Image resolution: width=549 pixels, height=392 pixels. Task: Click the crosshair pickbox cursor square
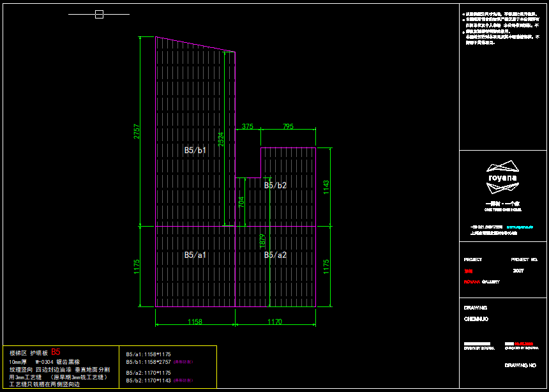(99, 14)
